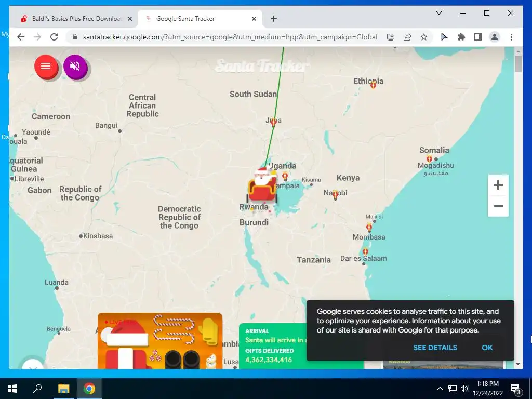
Task: Click the address bar URL
Action: (230, 37)
